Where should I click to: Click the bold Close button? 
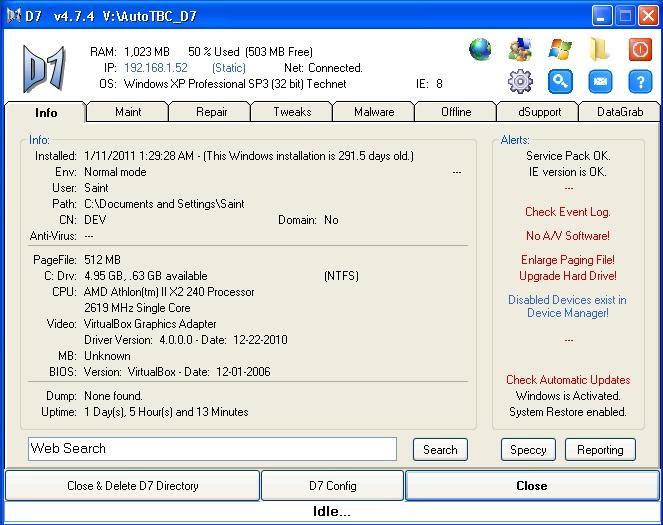(532, 486)
